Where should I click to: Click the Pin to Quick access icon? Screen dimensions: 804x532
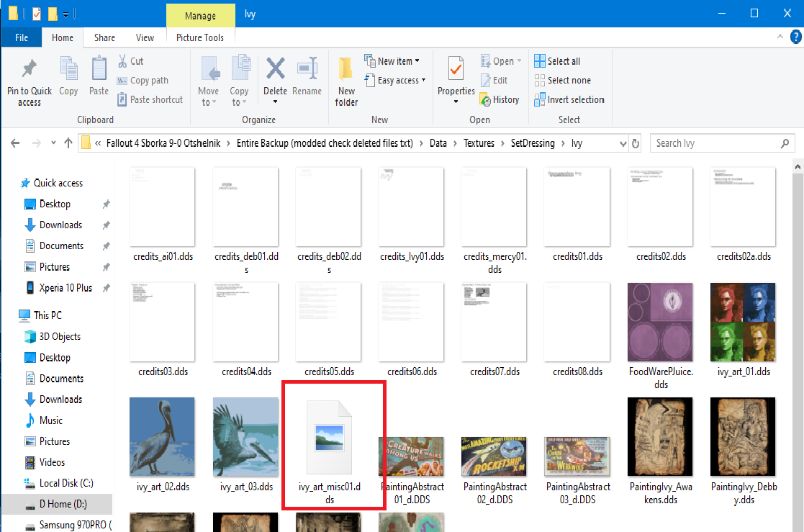(x=29, y=70)
